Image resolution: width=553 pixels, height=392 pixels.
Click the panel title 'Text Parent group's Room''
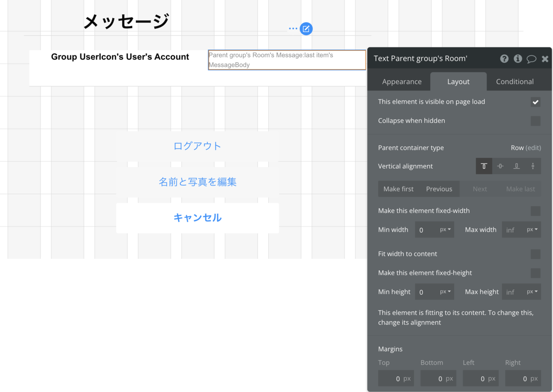coord(420,59)
